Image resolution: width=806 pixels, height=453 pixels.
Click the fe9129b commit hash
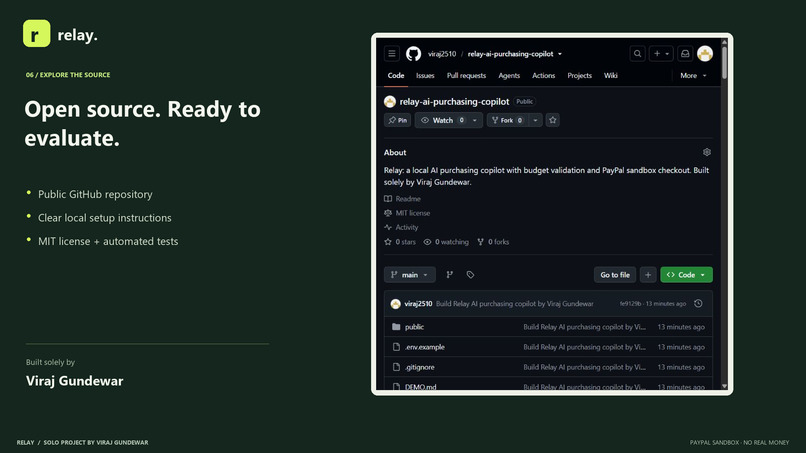pyautogui.click(x=630, y=303)
